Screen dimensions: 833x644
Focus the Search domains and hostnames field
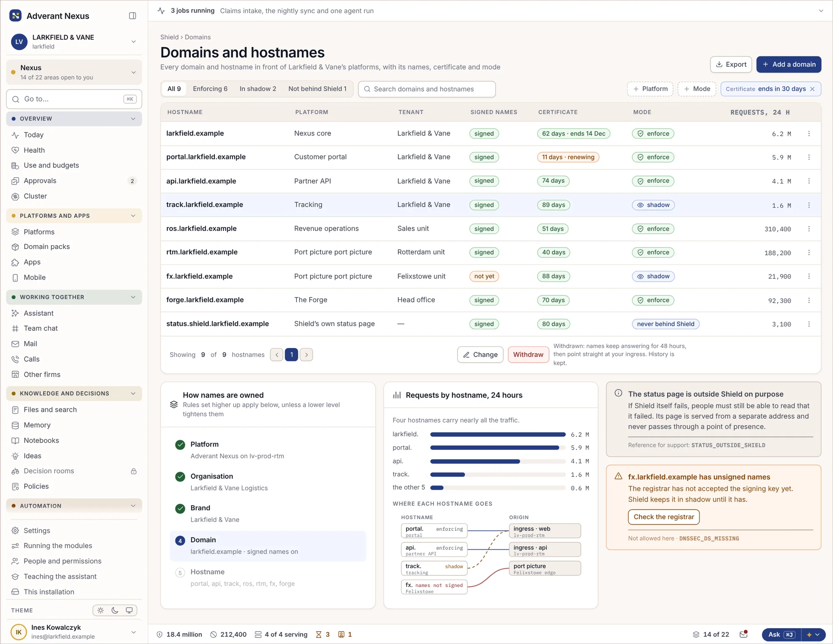click(427, 89)
